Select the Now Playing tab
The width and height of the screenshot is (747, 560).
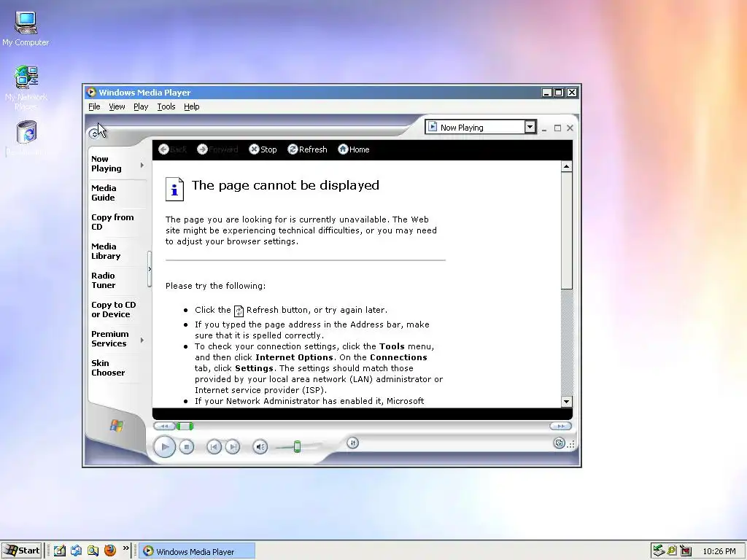[107, 164]
